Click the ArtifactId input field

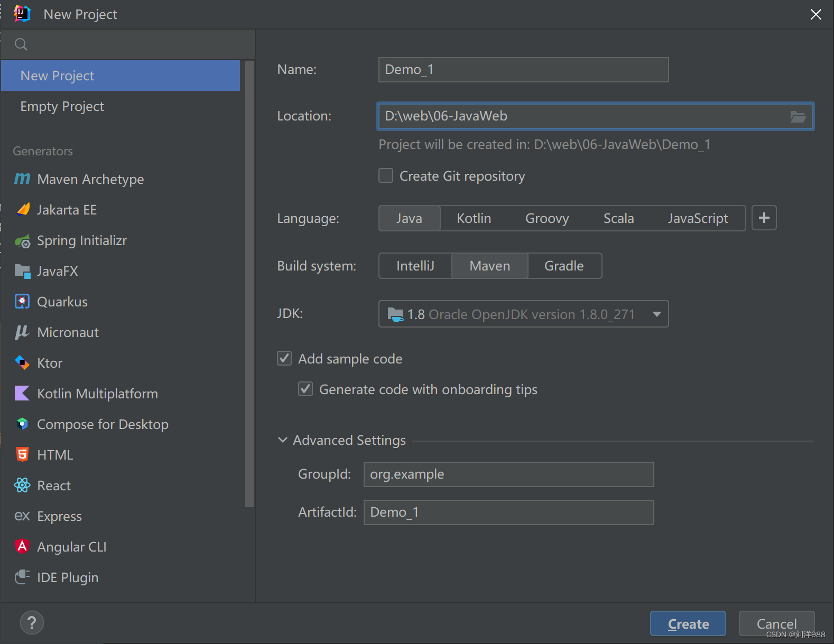coord(508,512)
